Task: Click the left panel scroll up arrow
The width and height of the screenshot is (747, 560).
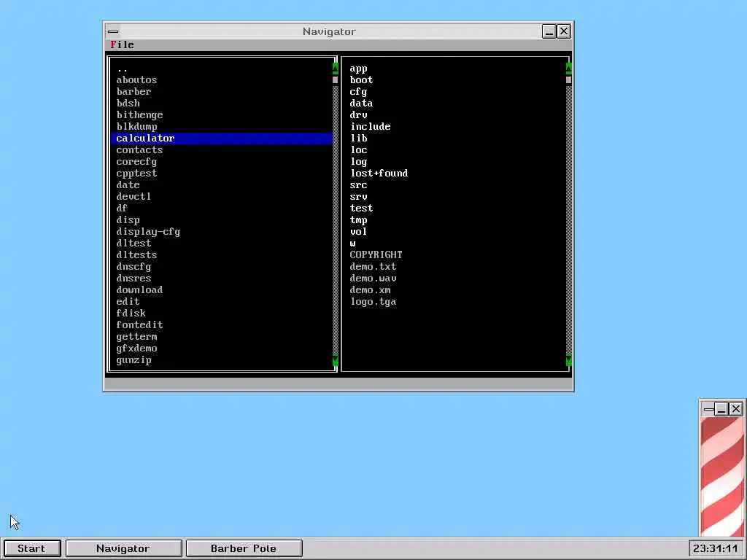Action: (x=335, y=68)
